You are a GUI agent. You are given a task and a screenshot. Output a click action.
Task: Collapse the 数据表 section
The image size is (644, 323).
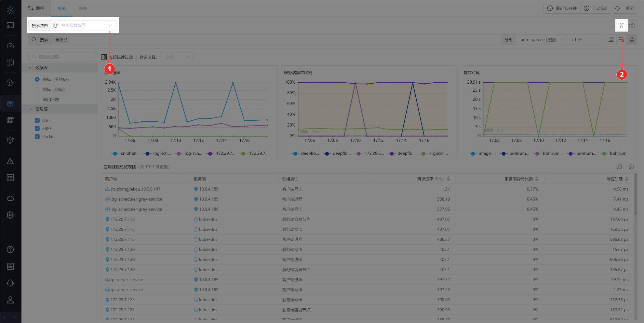coord(31,68)
